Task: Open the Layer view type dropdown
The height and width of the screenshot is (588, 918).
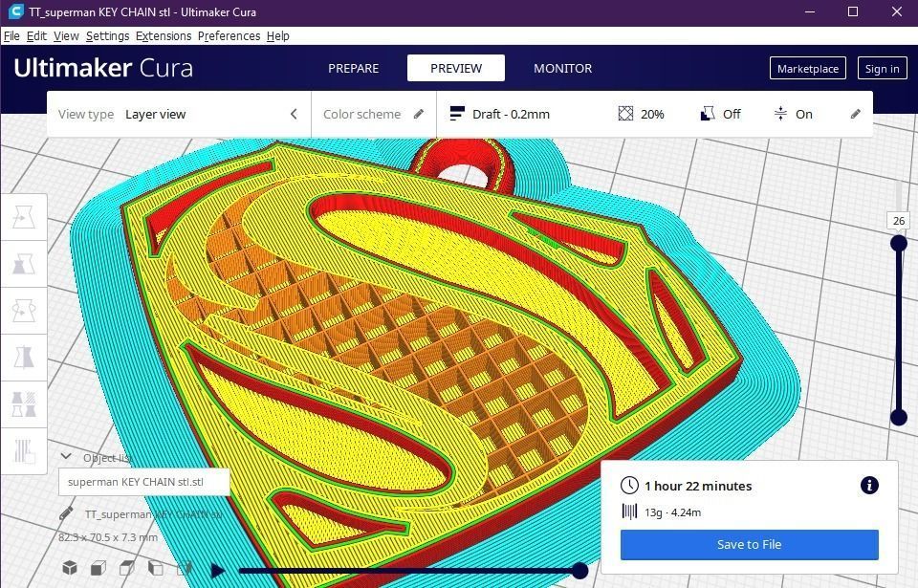Action: coord(179,114)
